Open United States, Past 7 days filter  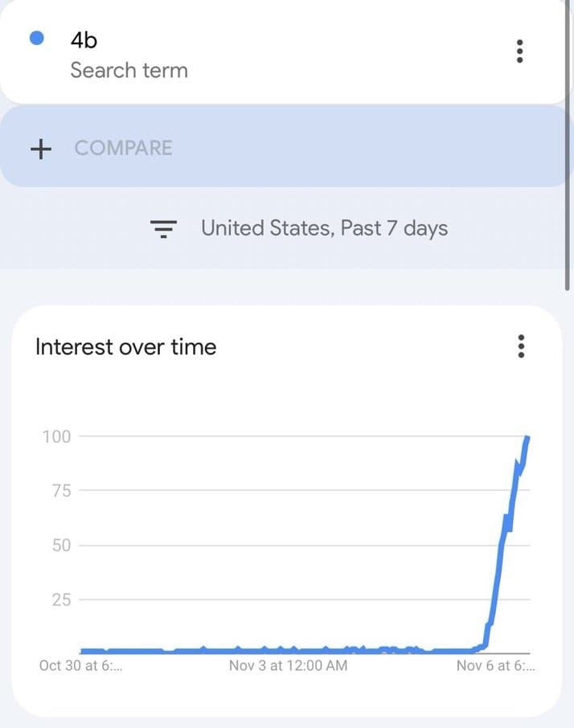[x=325, y=228]
